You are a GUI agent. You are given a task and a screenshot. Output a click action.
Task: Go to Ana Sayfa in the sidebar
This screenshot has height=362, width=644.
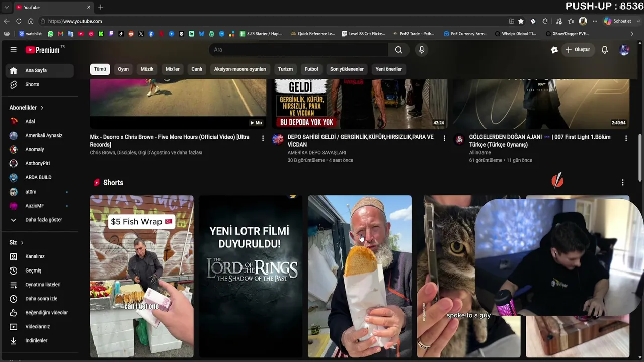tap(39, 71)
